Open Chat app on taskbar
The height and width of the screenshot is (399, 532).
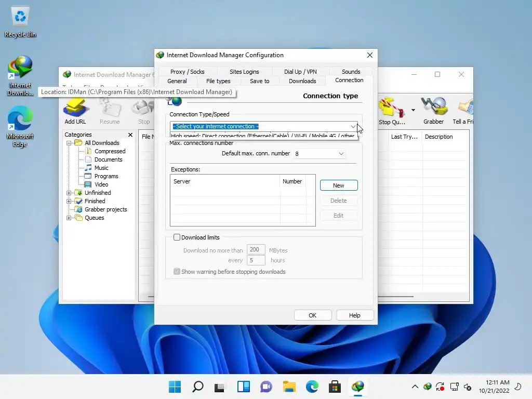(267, 387)
